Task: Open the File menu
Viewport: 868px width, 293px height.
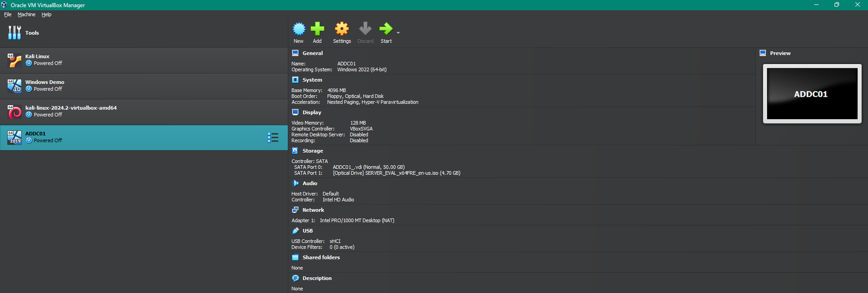Action: pos(8,15)
